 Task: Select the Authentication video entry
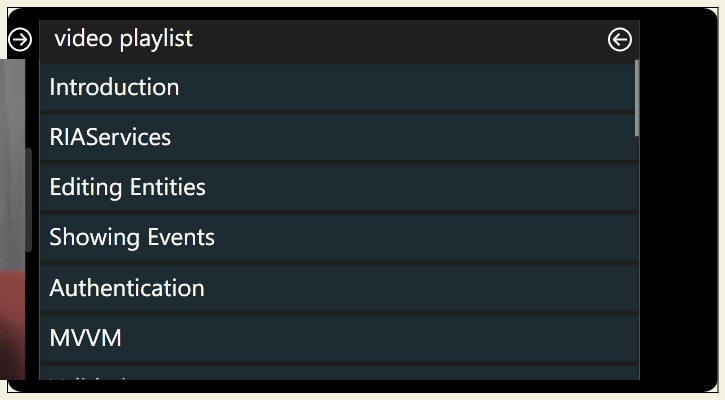coord(338,288)
